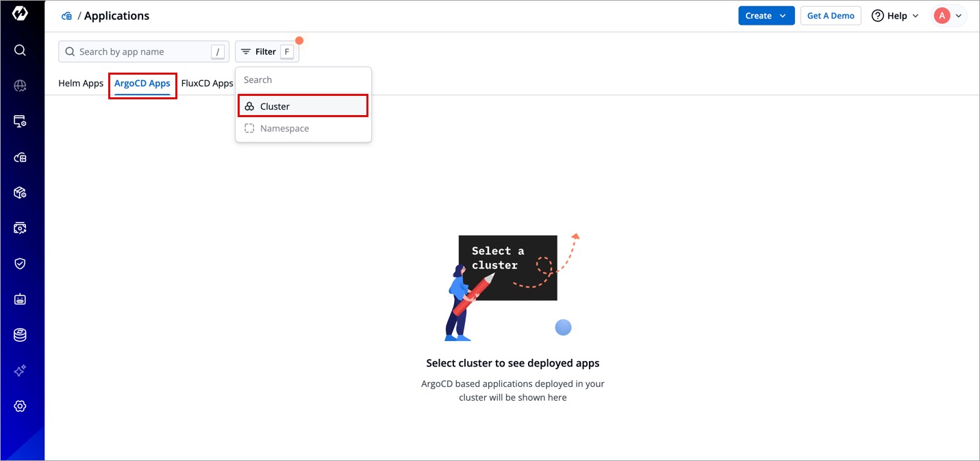Select the database stack icon in the sidebar
The width and height of the screenshot is (980, 461).
(x=20, y=335)
